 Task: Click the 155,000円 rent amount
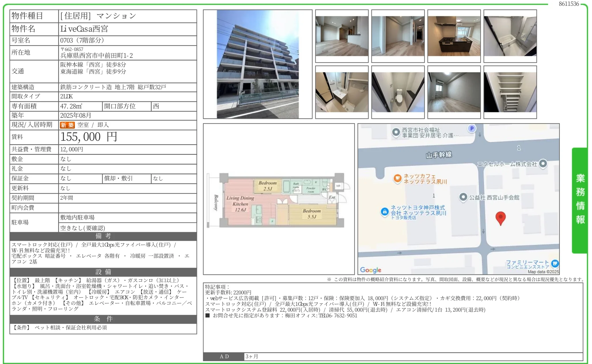[89, 137]
